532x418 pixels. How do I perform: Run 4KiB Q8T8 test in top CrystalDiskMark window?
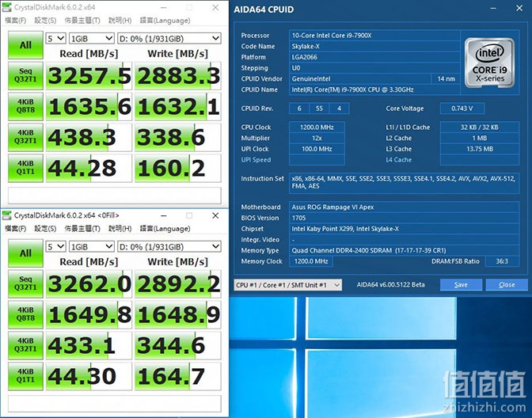[x=25, y=106]
